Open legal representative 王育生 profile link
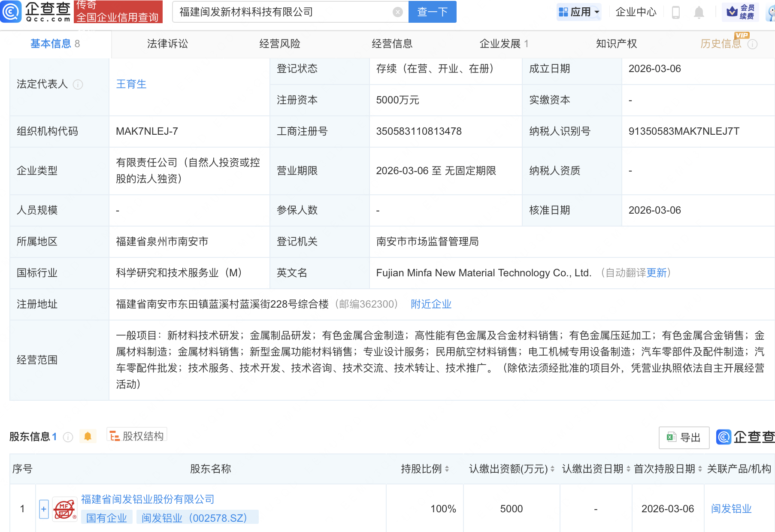Image resolution: width=775 pixels, height=532 pixels. [131, 84]
